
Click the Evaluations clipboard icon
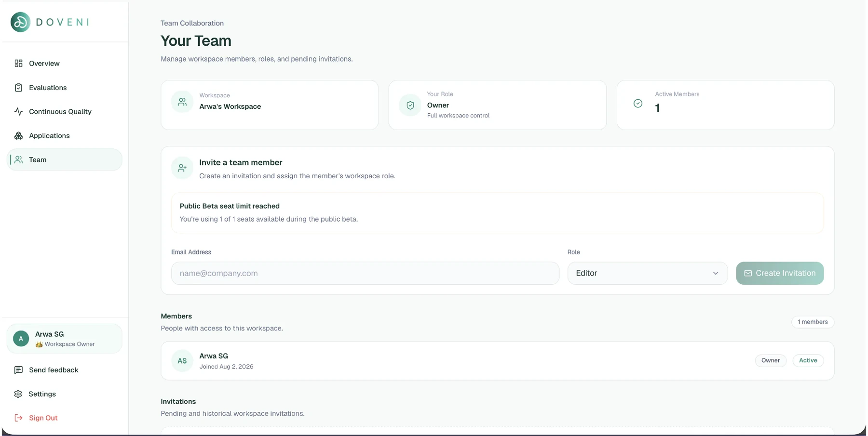[x=18, y=88]
